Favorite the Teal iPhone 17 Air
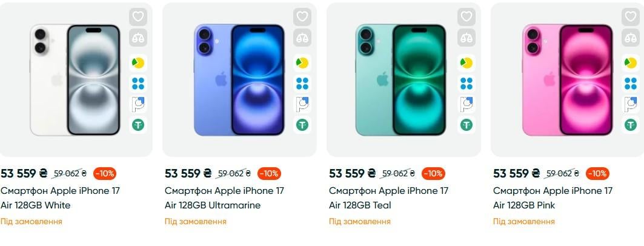The image size is (644, 246). (x=466, y=17)
